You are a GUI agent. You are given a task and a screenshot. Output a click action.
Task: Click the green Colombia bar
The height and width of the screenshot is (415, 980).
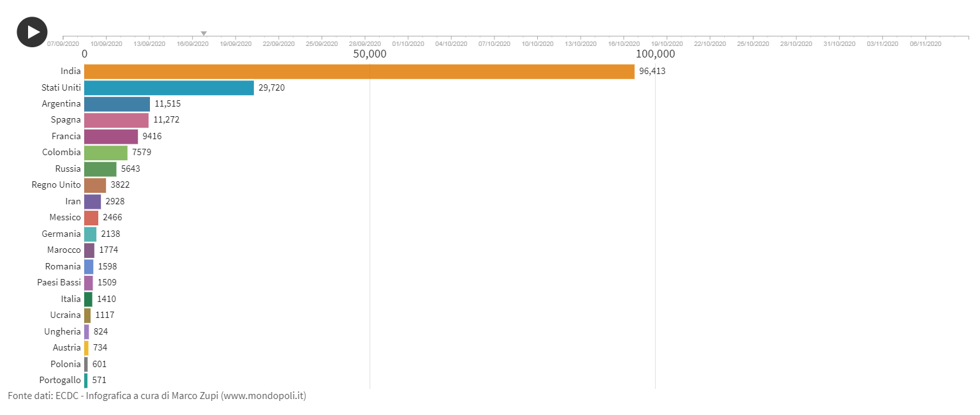[106, 153]
